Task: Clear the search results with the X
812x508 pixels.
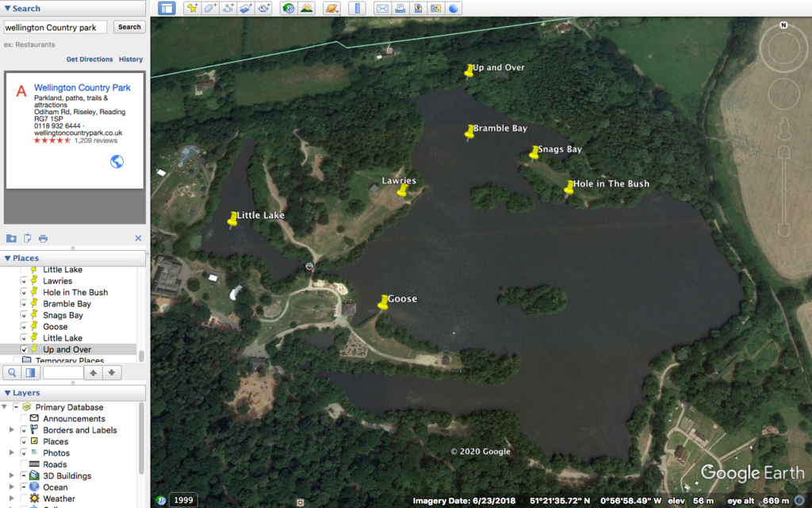Action: (138, 238)
